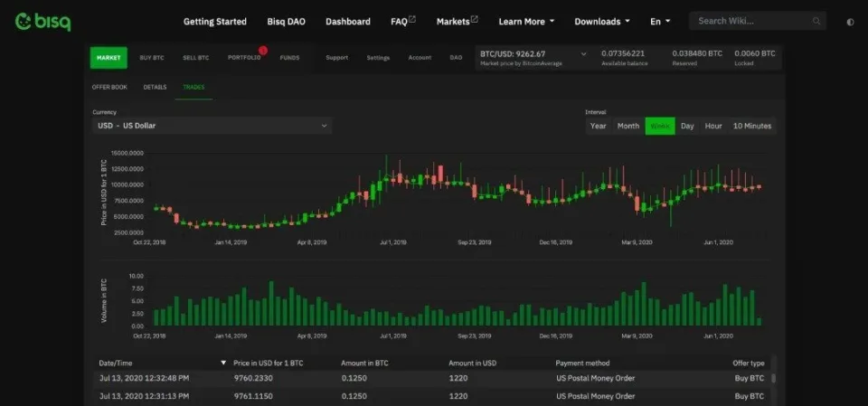Open Bisq DAO page
Screen dimensions: 868x406
287,22
